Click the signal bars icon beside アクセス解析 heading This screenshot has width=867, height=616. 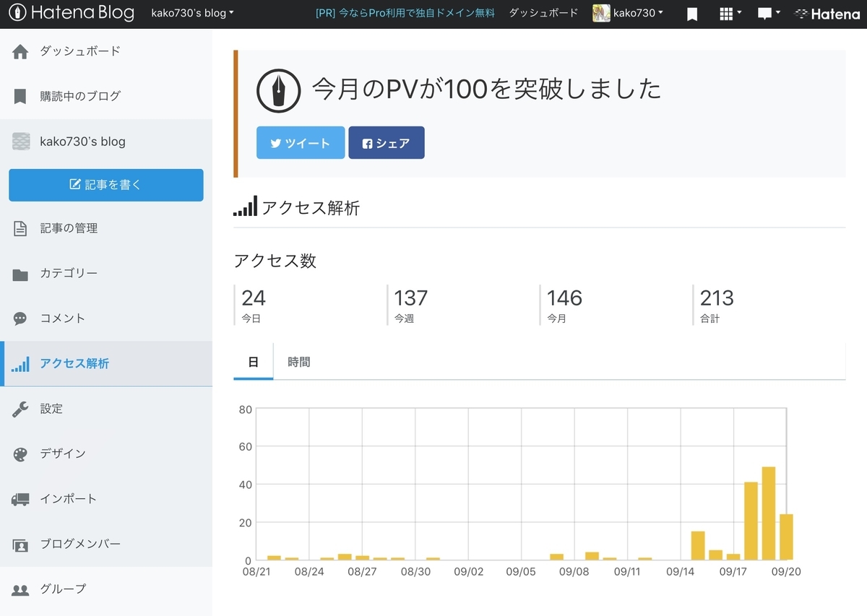(x=245, y=207)
